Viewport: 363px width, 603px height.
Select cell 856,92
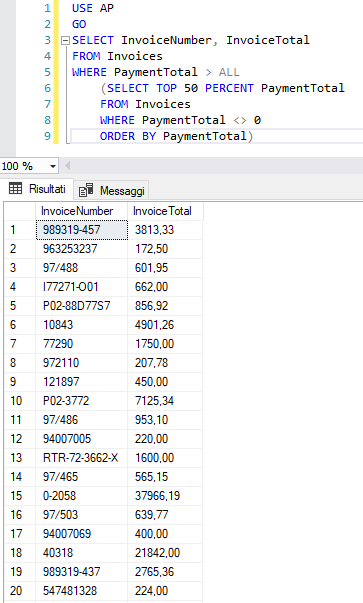point(165,306)
